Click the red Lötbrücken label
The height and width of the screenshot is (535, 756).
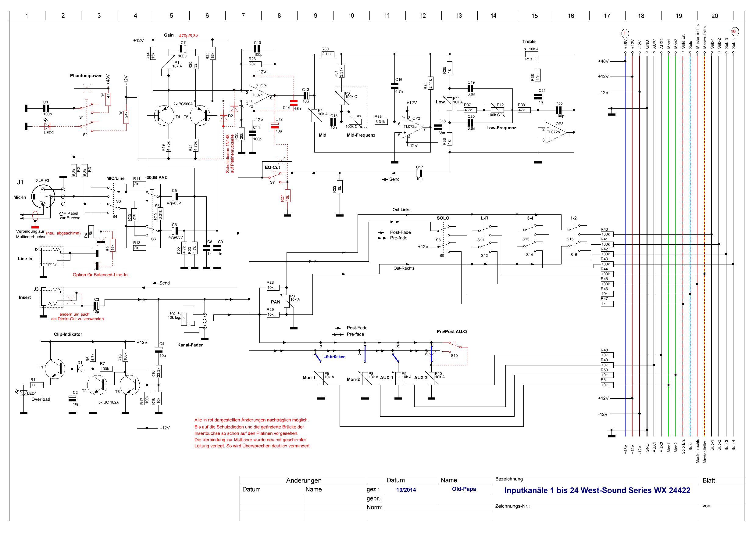(334, 357)
